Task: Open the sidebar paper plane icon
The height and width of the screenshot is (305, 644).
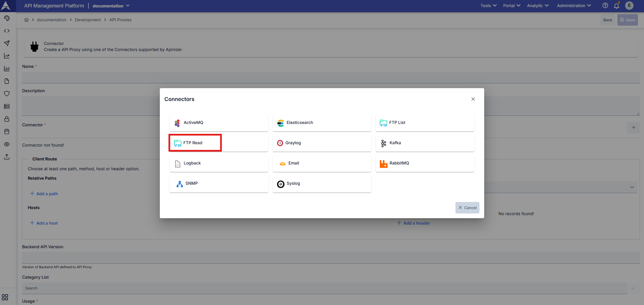Action: (7, 43)
